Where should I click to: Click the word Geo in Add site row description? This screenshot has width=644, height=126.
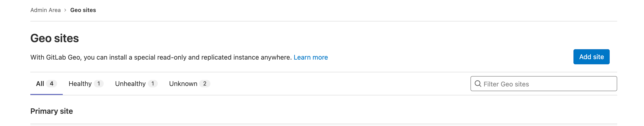74,57
